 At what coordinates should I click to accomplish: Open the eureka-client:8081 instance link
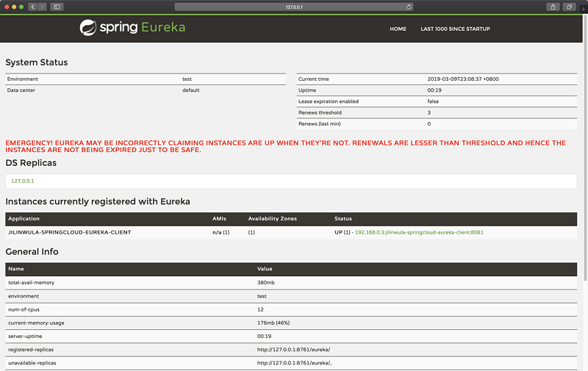[419, 232]
